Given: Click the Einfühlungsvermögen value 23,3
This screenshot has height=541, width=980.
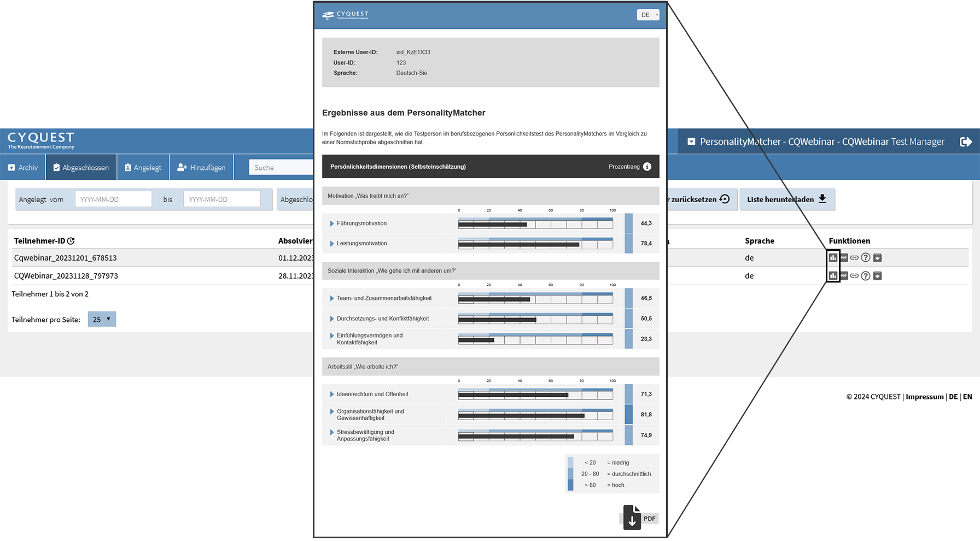Looking at the screenshot, I should click(646, 339).
